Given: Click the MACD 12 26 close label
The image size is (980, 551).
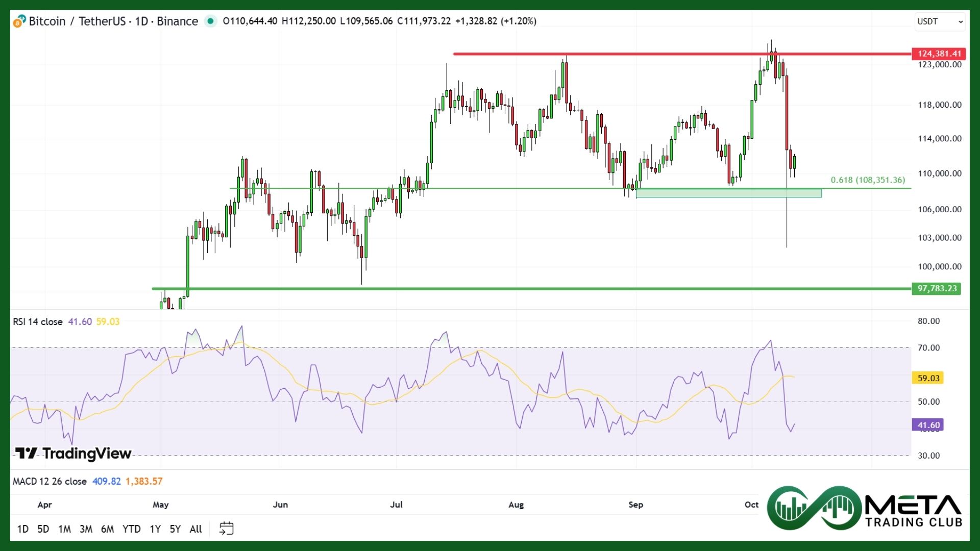Looking at the screenshot, I should (x=50, y=482).
